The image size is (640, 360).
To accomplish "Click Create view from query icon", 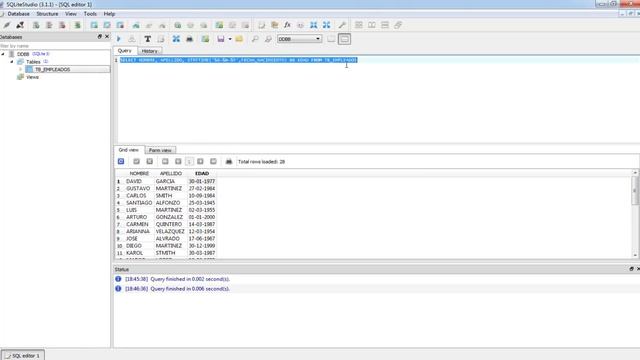I will click(205, 39).
